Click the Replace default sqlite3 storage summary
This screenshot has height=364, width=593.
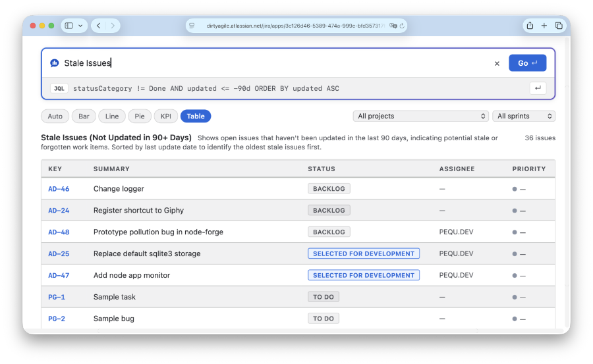click(x=147, y=253)
